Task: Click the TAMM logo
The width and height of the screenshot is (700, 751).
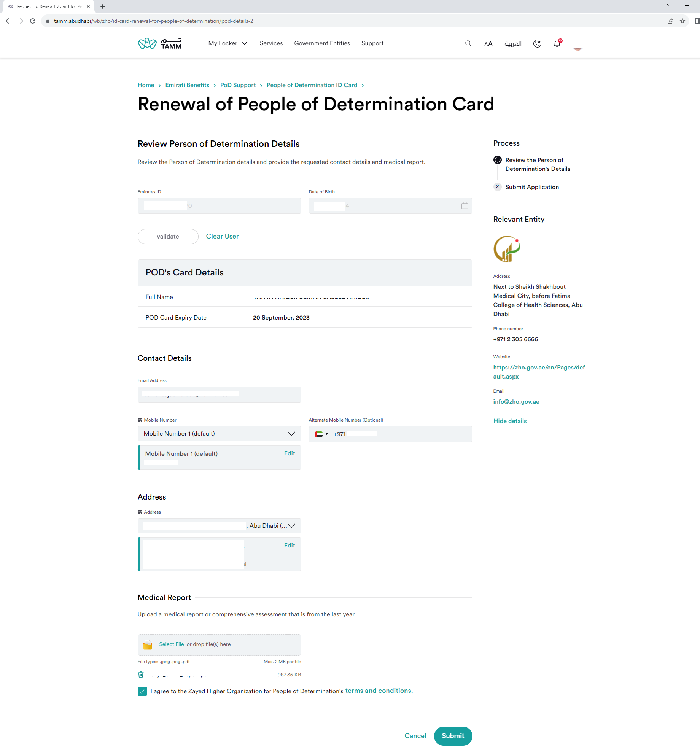Action: (159, 44)
